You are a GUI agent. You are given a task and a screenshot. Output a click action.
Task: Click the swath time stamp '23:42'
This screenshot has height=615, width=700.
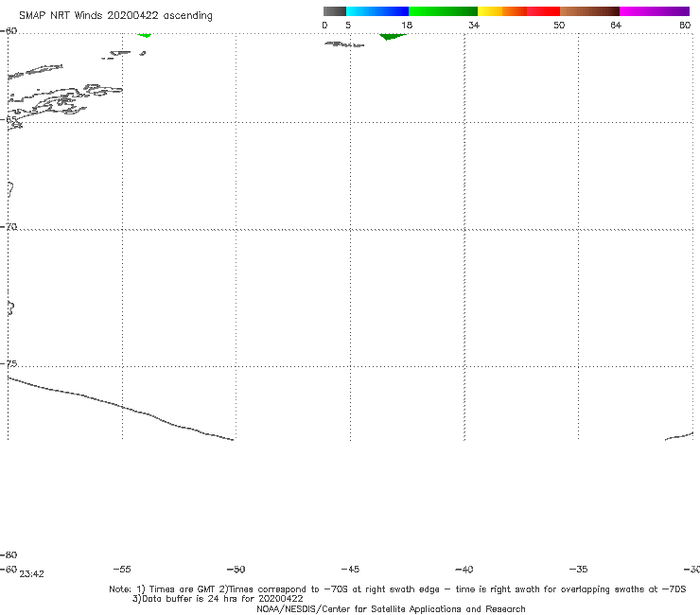click(32, 574)
